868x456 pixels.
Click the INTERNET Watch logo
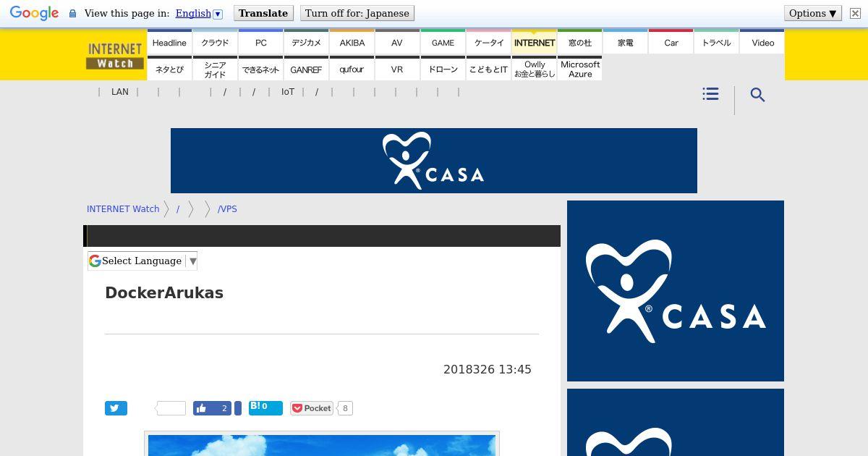(x=114, y=56)
